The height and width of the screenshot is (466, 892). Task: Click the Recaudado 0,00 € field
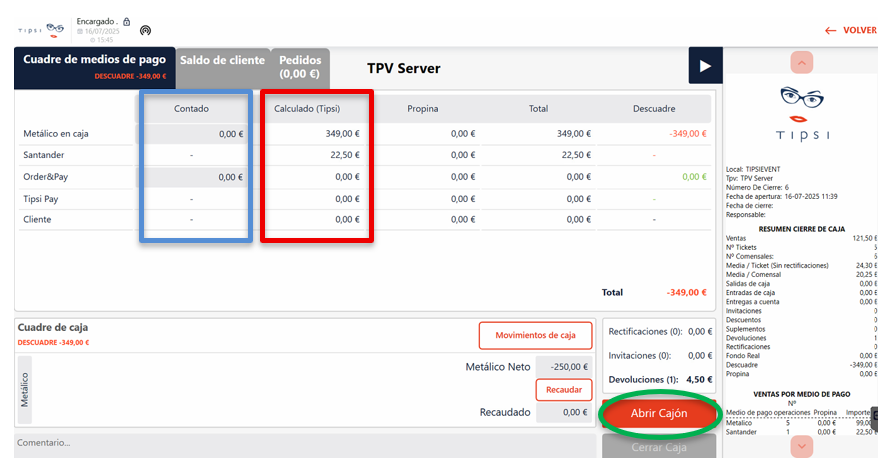tap(564, 413)
